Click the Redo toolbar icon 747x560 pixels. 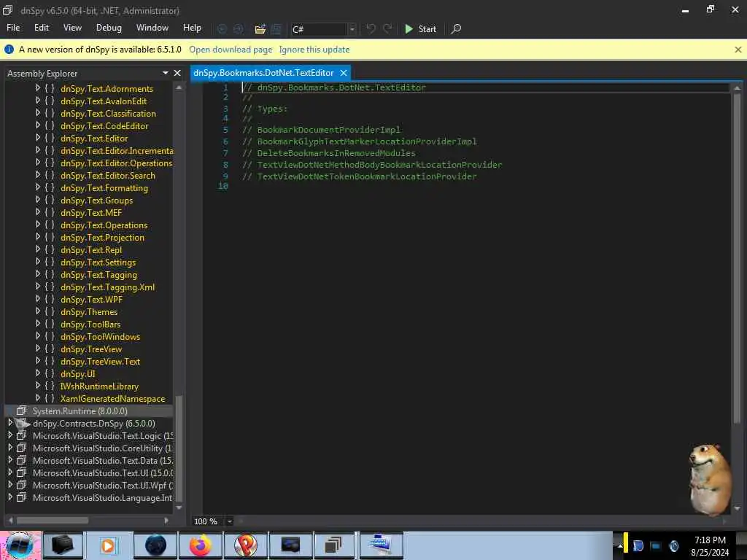(388, 28)
